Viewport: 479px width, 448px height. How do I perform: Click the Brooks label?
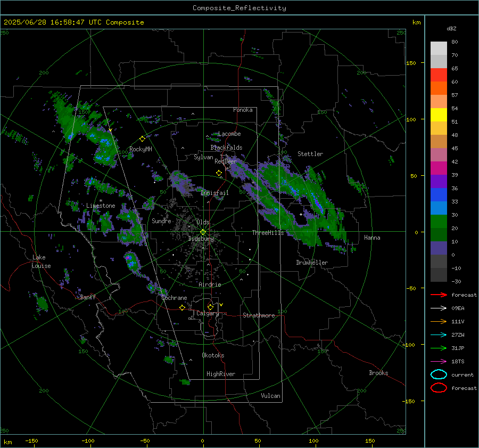click(x=378, y=373)
